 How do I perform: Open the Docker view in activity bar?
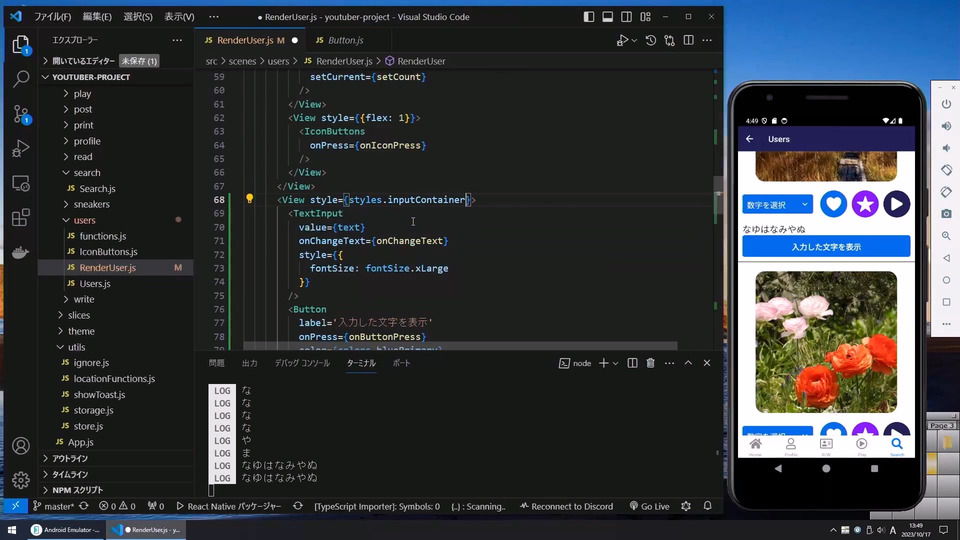pyautogui.click(x=21, y=252)
